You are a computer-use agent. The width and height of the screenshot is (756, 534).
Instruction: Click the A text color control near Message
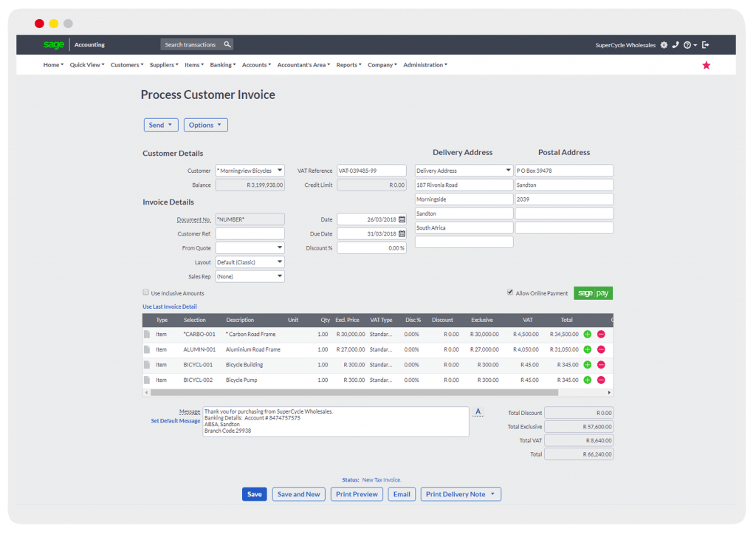(x=478, y=412)
